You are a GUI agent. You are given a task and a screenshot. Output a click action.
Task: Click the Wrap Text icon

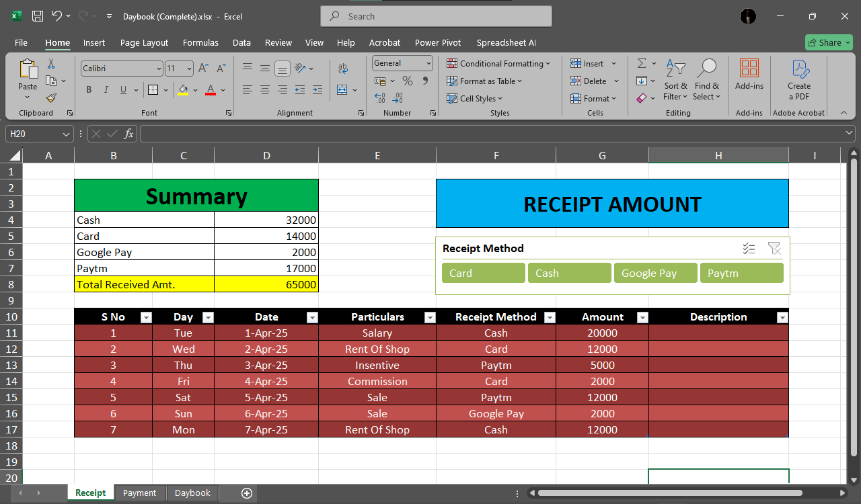tap(343, 69)
